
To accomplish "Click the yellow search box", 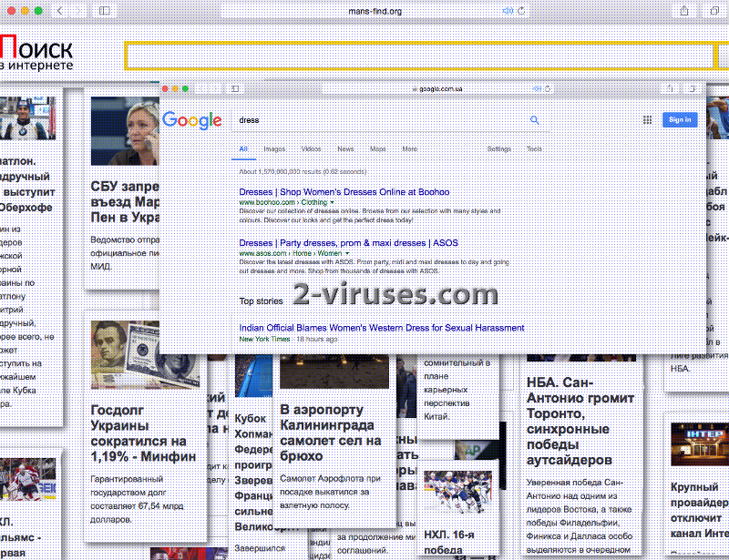I will point(419,56).
